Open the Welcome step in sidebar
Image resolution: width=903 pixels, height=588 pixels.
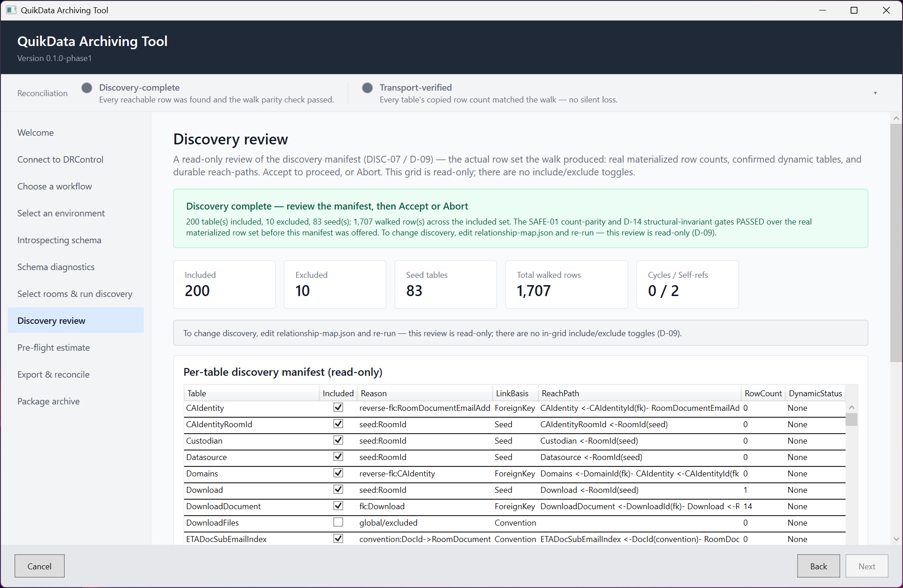pos(76,133)
